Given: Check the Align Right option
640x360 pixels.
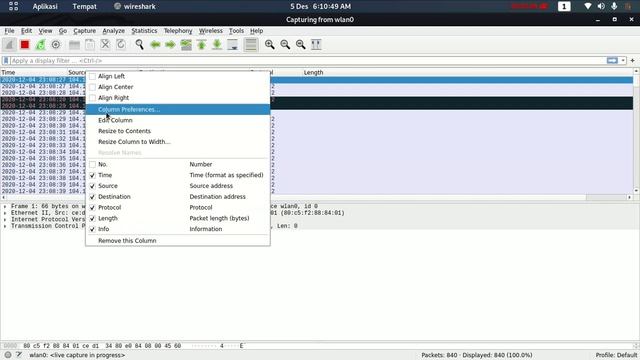Looking at the screenshot, I should coord(93,98).
